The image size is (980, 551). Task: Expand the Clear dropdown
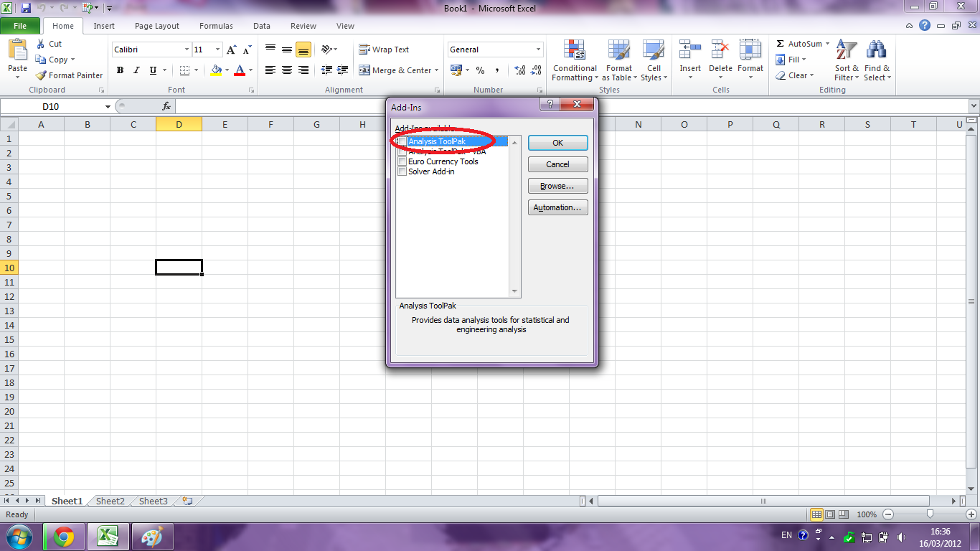coord(811,75)
